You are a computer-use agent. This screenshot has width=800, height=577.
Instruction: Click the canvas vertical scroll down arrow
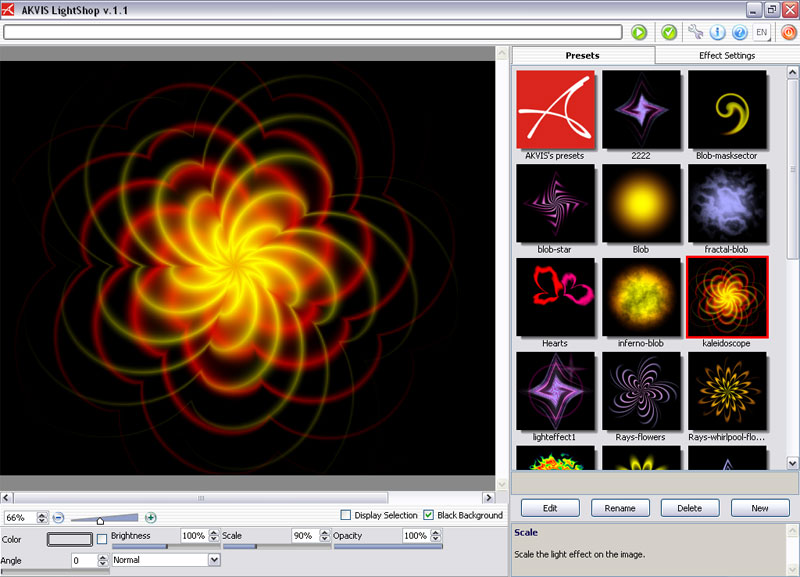click(502, 484)
